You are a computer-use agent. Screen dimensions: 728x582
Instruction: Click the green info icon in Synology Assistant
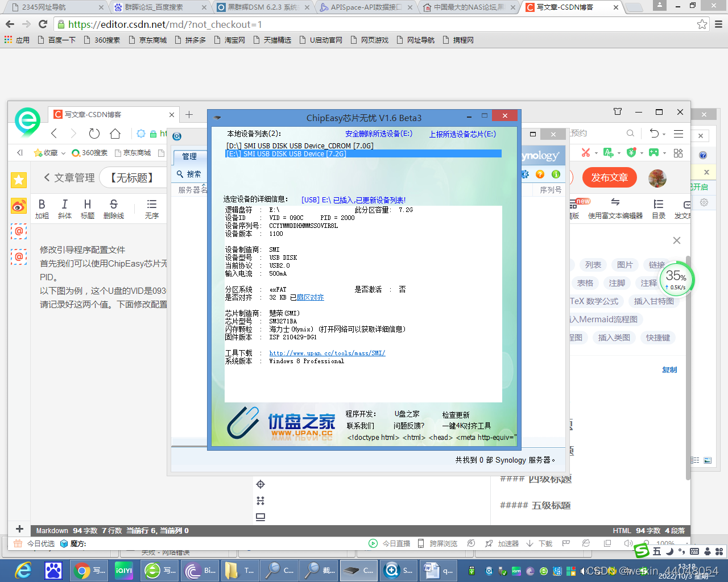point(556,174)
